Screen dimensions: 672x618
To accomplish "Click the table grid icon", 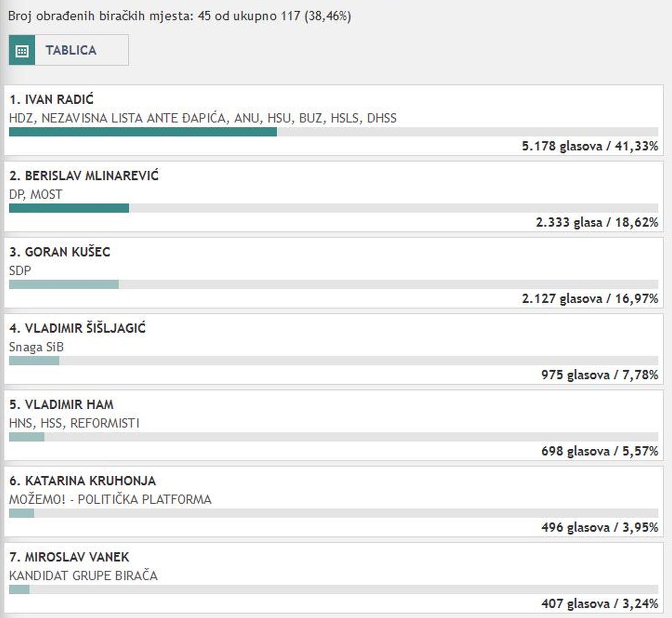I will (22, 50).
